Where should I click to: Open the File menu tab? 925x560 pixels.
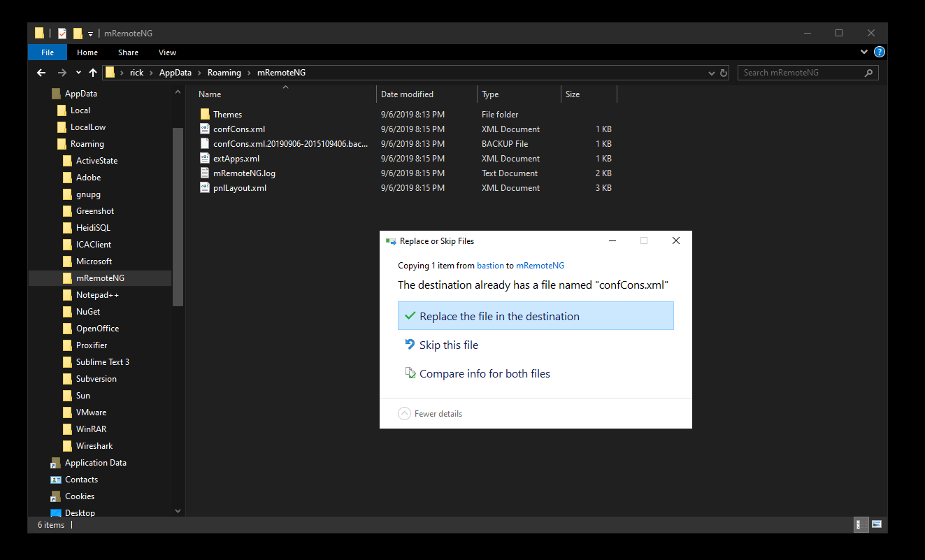[x=48, y=52]
